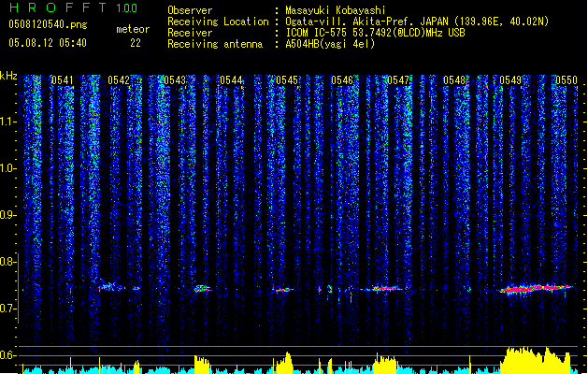588x374 pixels.
Task: Click the kHz axis unit label
Action: coord(8,76)
